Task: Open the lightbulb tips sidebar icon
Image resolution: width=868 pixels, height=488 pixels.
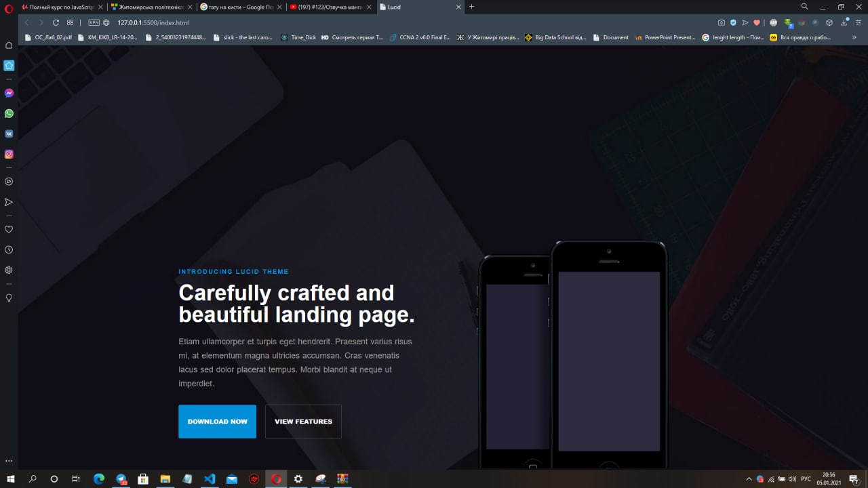Action: tap(9, 298)
